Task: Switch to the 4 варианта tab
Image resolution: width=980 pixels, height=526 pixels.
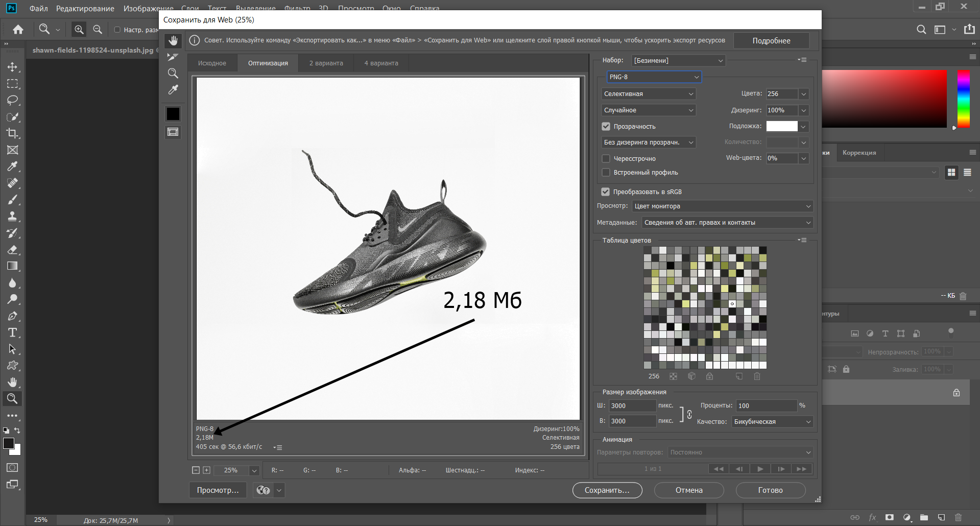Action: coord(381,63)
